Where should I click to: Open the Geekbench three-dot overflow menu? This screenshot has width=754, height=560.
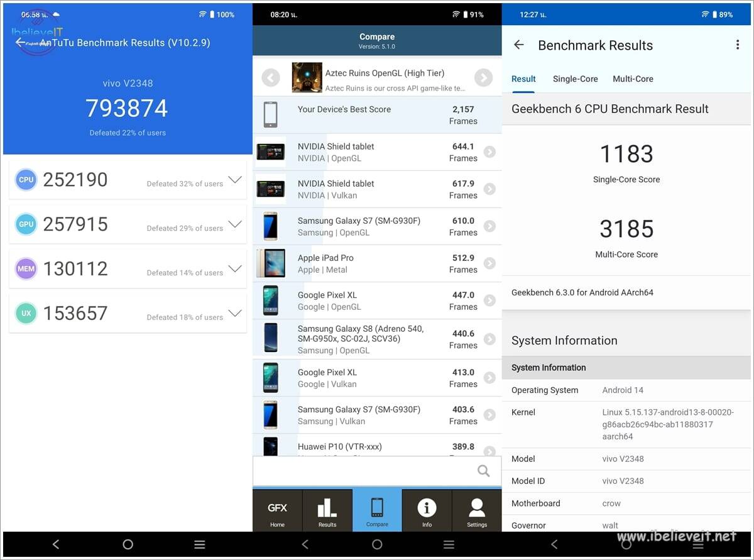737,45
